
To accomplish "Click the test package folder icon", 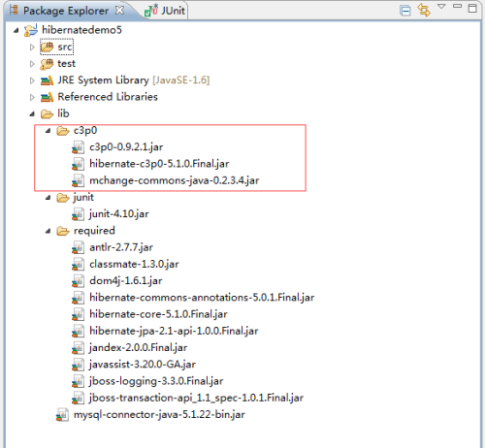I will click(47, 64).
